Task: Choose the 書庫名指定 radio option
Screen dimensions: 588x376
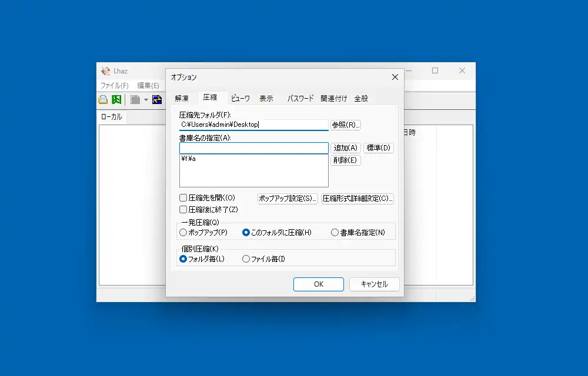Action: pos(335,233)
